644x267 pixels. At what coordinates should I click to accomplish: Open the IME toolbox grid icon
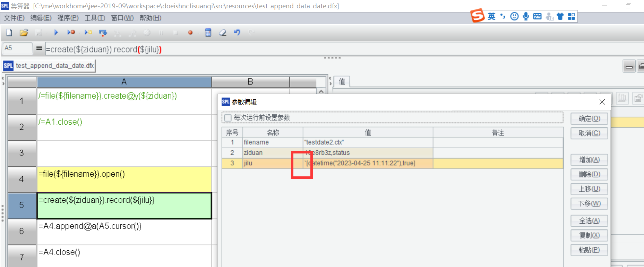(x=572, y=16)
